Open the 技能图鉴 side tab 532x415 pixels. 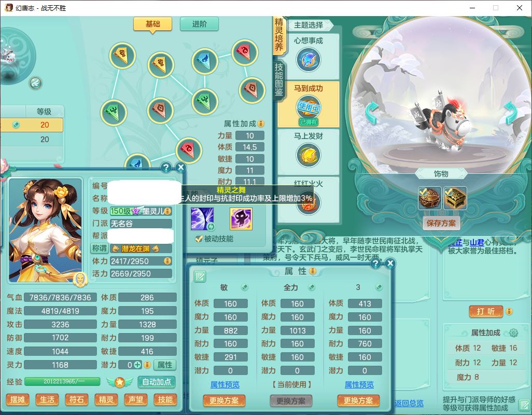click(x=279, y=79)
